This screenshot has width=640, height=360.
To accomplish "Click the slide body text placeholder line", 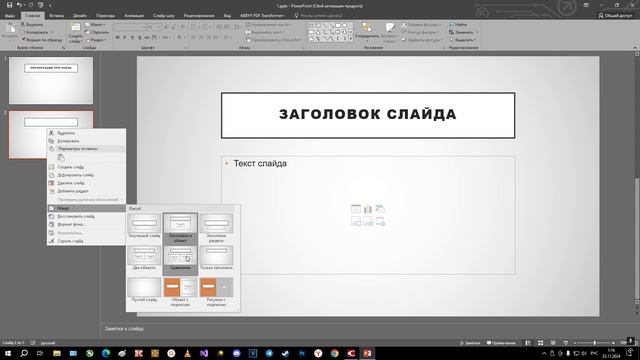I will (260, 164).
